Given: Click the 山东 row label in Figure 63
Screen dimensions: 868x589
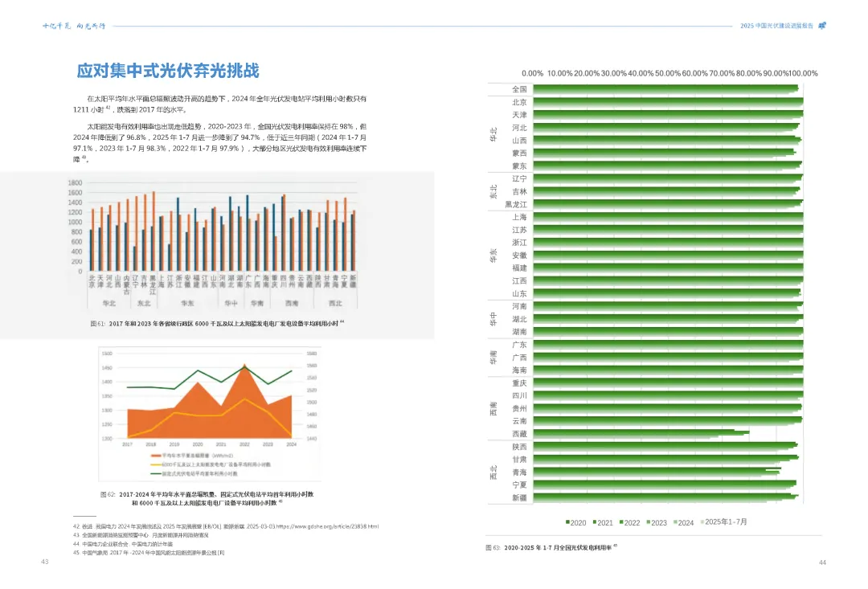Looking at the screenshot, I should tap(519, 293).
